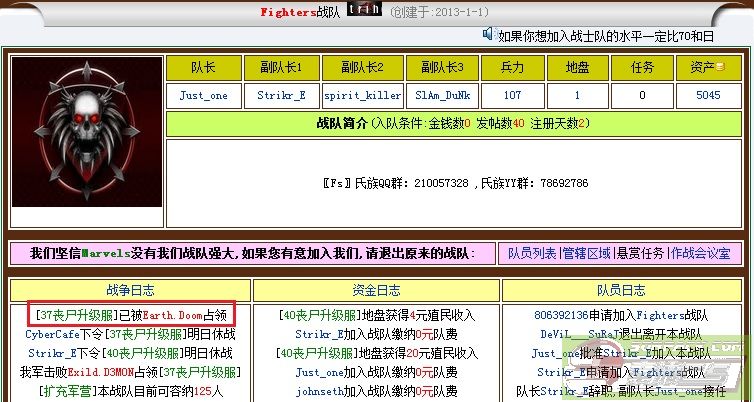Click the 战争日志 column header
The image size is (754, 402).
coord(130,291)
